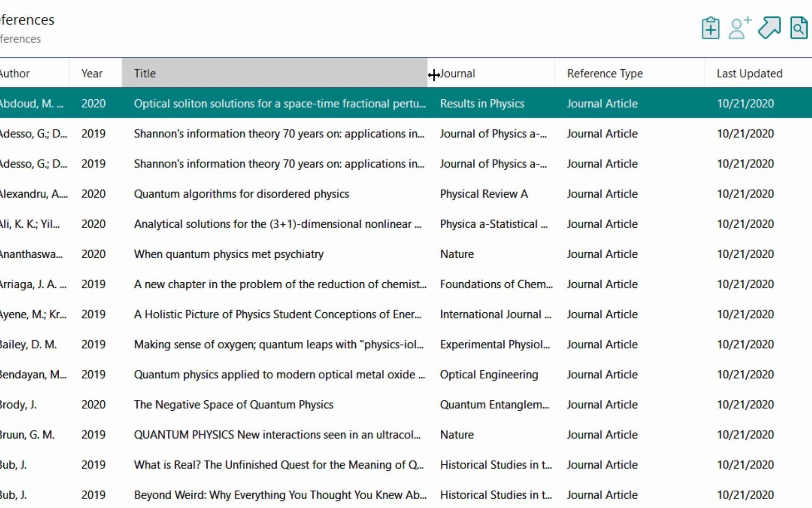Sort references by Last Updated column
This screenshot has width=812, height=508.
[748, 73]
